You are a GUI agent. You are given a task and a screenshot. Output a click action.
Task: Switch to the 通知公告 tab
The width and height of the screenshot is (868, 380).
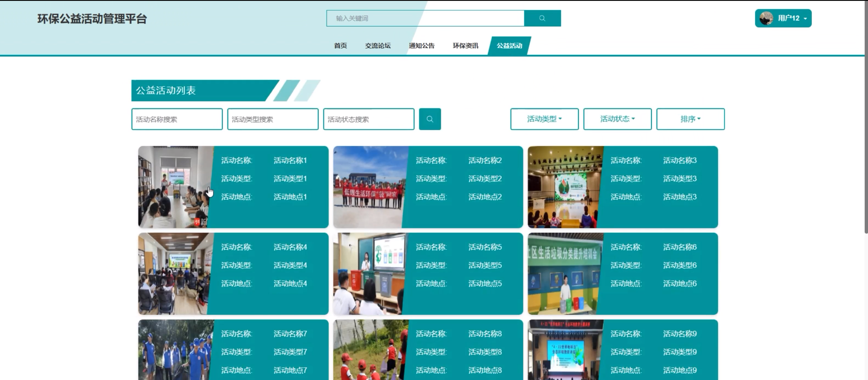tap(421, 45)
